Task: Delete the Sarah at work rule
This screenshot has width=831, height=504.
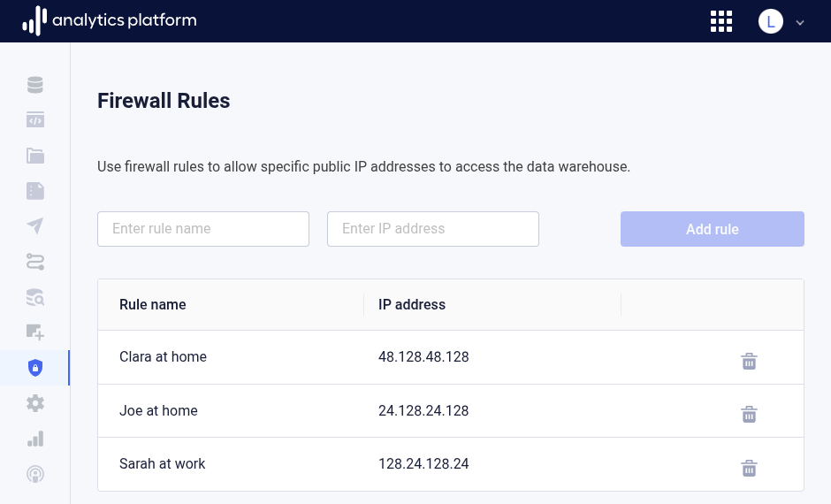Action: tap(749, 468)
